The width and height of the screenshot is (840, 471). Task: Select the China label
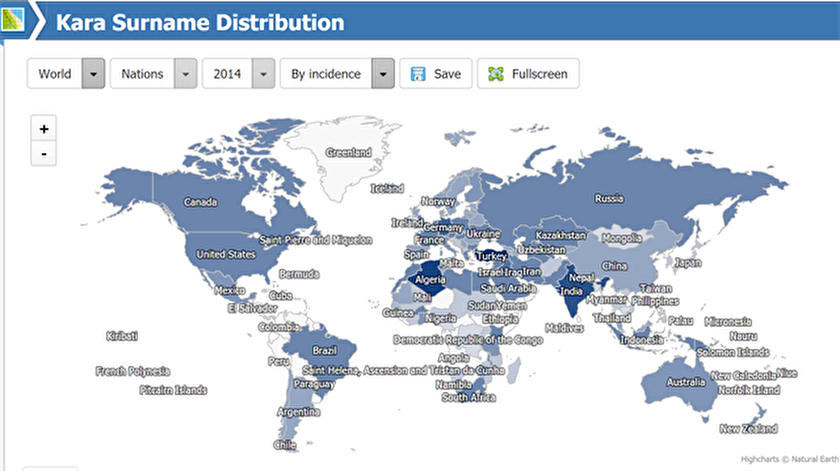(x=614, y=266)
